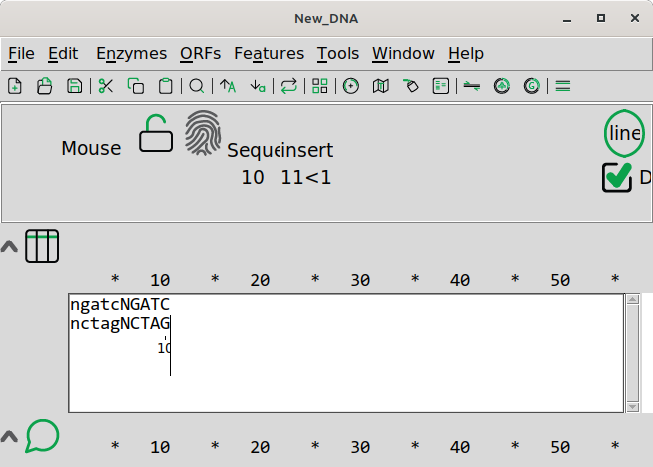Open the hamburger lines menu icon
The height and width of the screenshot is (467, 653).
(x=563, y=86)
